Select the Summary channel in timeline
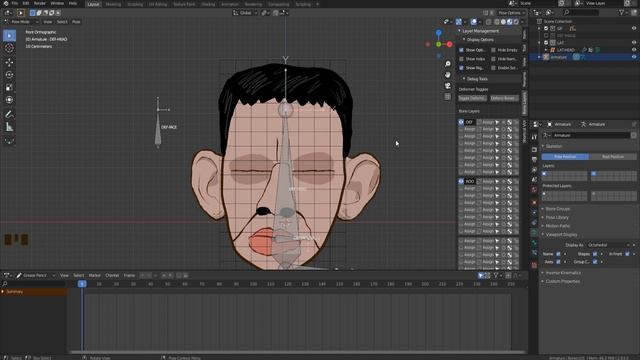The height and width of the screenshot is (360, 640). tap(33, 292)
